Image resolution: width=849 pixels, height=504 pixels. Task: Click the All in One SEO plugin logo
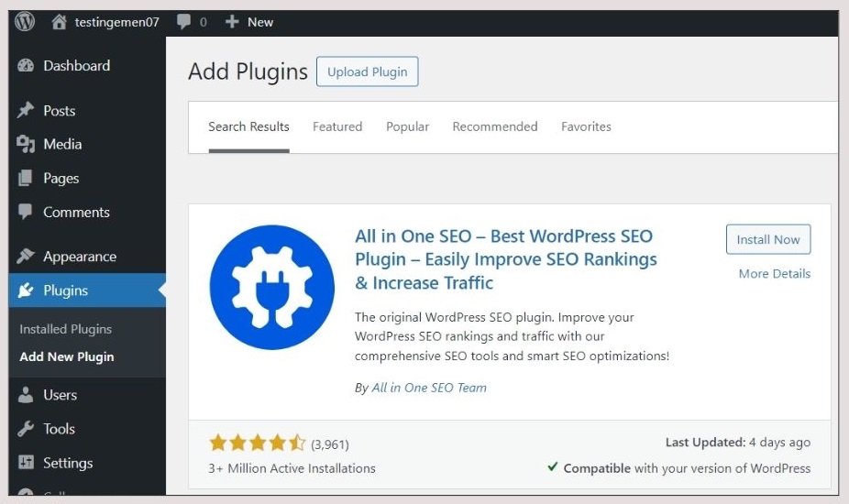coord(271,287)
